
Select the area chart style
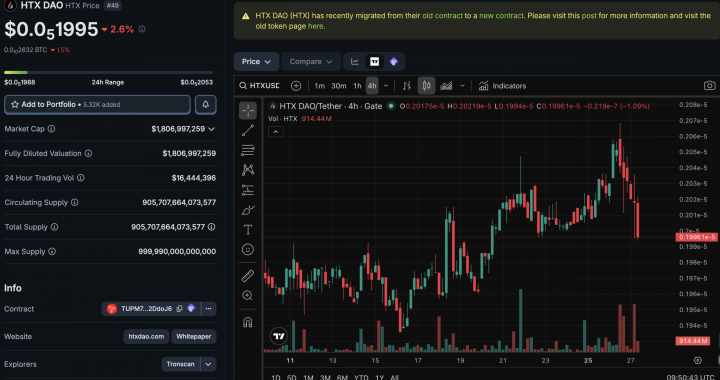[446, 86]
